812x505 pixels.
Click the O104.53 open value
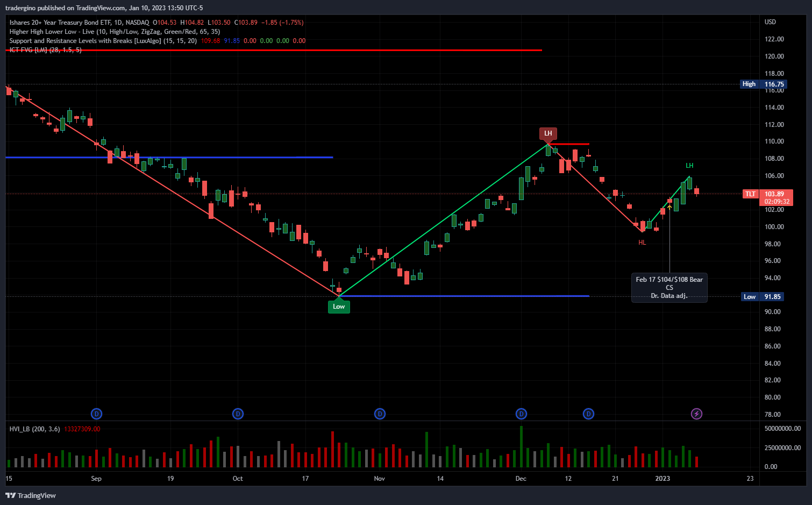coord(165,23)
